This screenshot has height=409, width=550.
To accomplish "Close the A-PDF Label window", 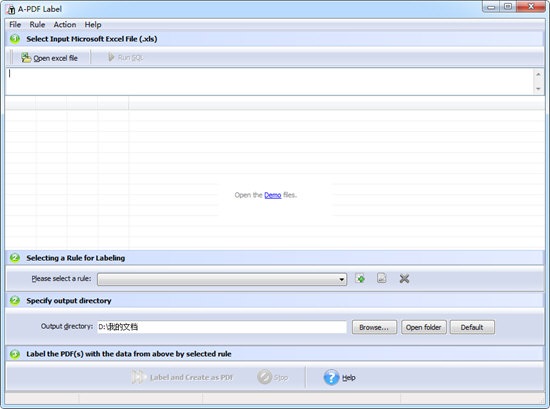I will click(x=531, y=7).
